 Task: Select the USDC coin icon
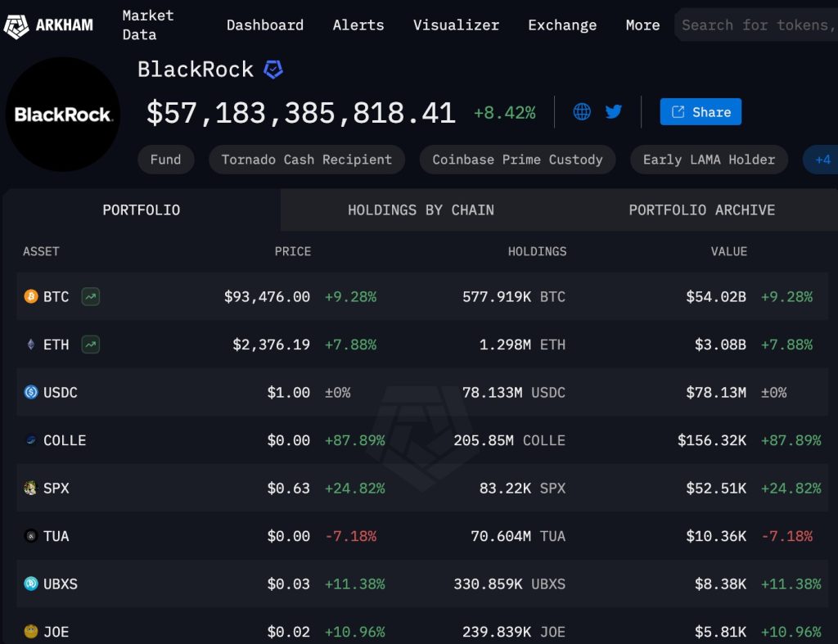click(30, 392)
